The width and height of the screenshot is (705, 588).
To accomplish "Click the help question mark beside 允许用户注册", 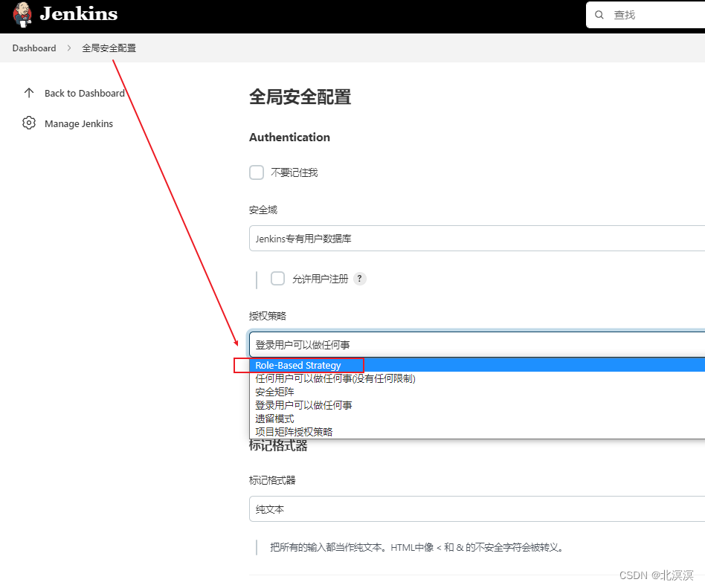I will tap(359, 279).
